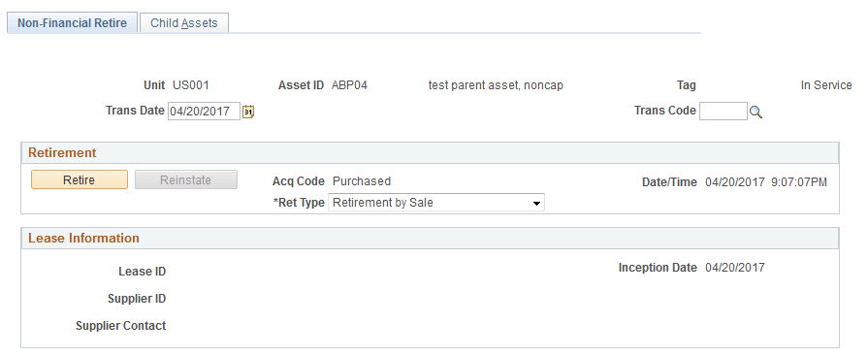Click into the Trans Code input field
868x356 pixels.
coord(723,112)
